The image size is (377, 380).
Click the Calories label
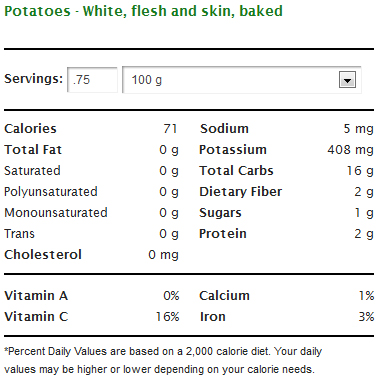[30, 128]
